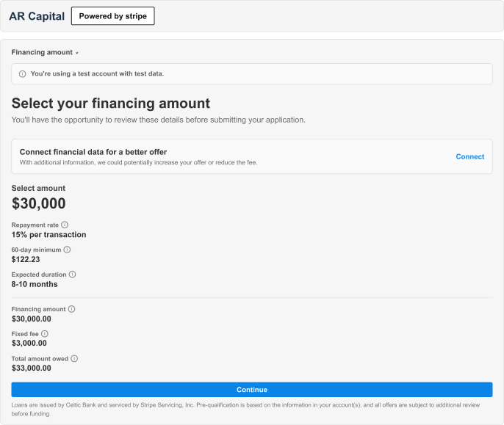Screen dimensions: 504x425
Task: Click the '15% per transaction' repayment value
Action: tap(48, 235)
